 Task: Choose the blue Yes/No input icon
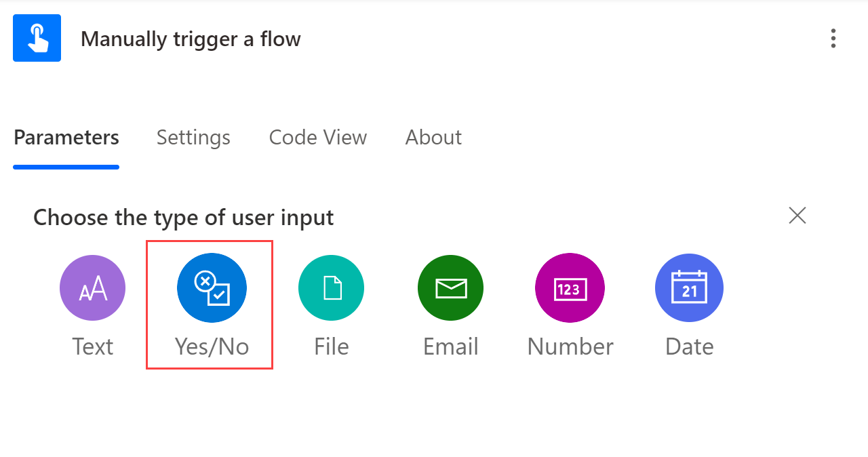[212, 288]
